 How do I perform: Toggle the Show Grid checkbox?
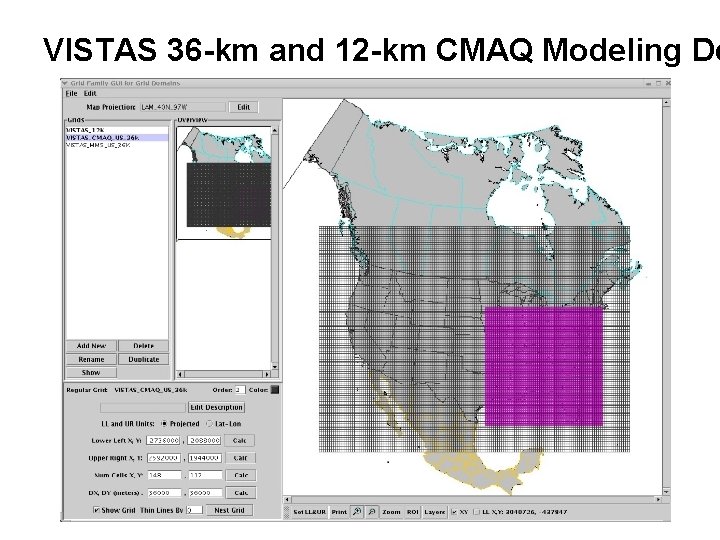coord(96,510)
